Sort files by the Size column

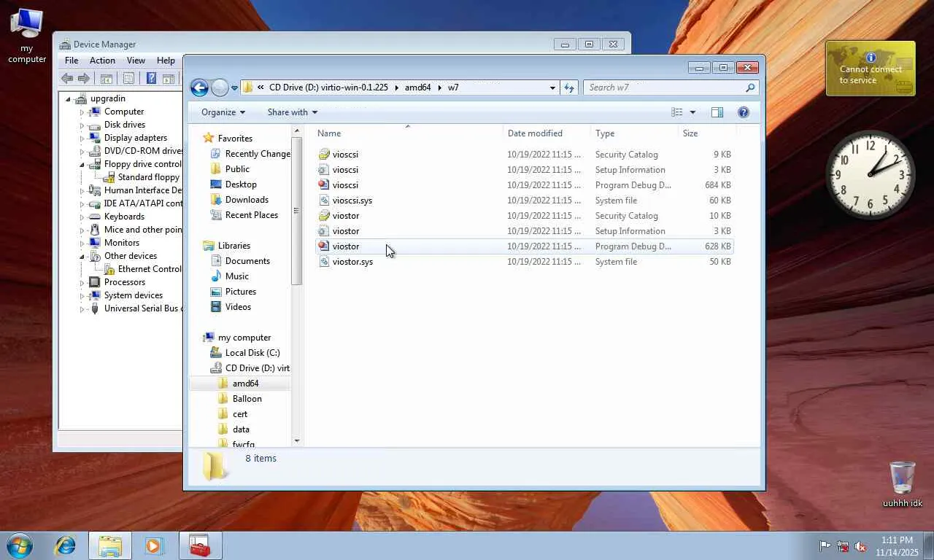tap(707, 133)
